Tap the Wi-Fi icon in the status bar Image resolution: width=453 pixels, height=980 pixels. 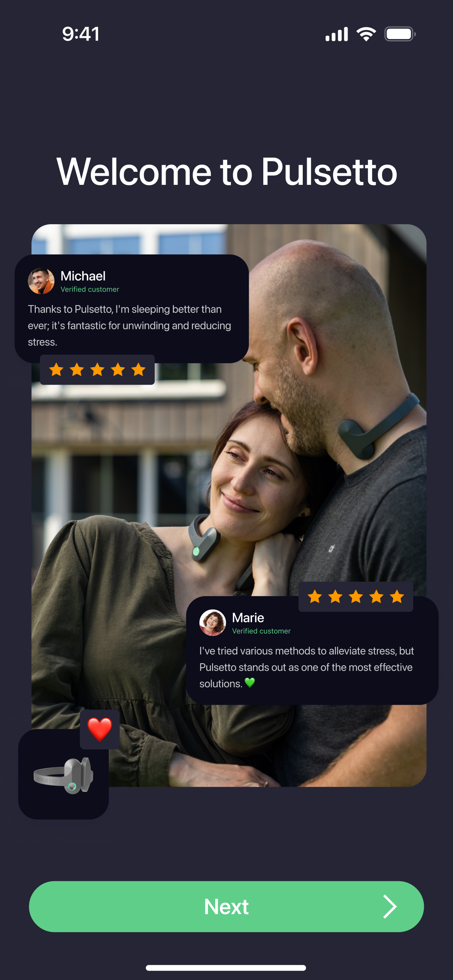tap(366, 34)
